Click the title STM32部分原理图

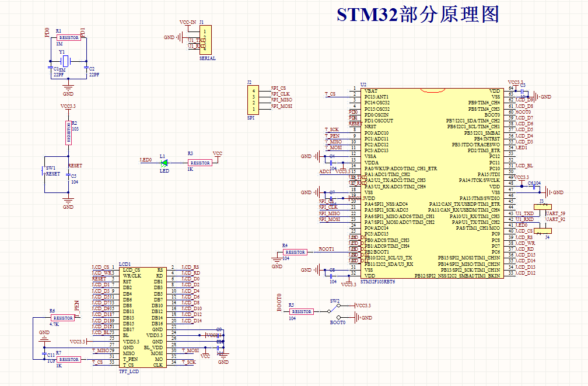[418, 15]
